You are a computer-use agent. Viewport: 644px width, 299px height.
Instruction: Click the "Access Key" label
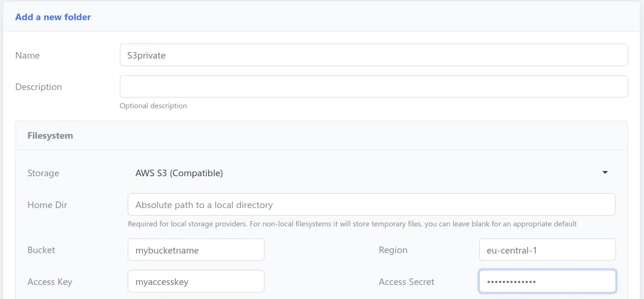click(x=50, y=282)
